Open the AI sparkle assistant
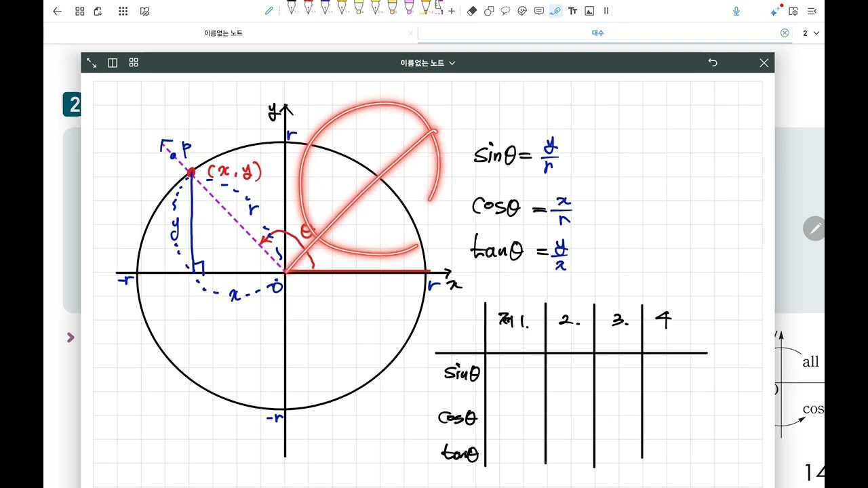Image resolution: width=868 pixels, height=488 pixels. click(776, 11)
